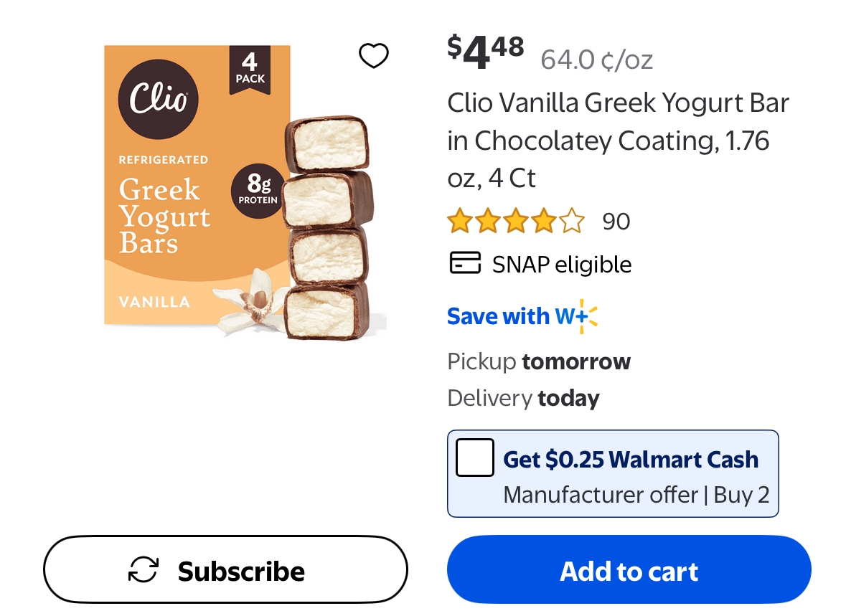Click the first gold rating star
This screenshot has width=846, height=616.
[x=460, y=221]
